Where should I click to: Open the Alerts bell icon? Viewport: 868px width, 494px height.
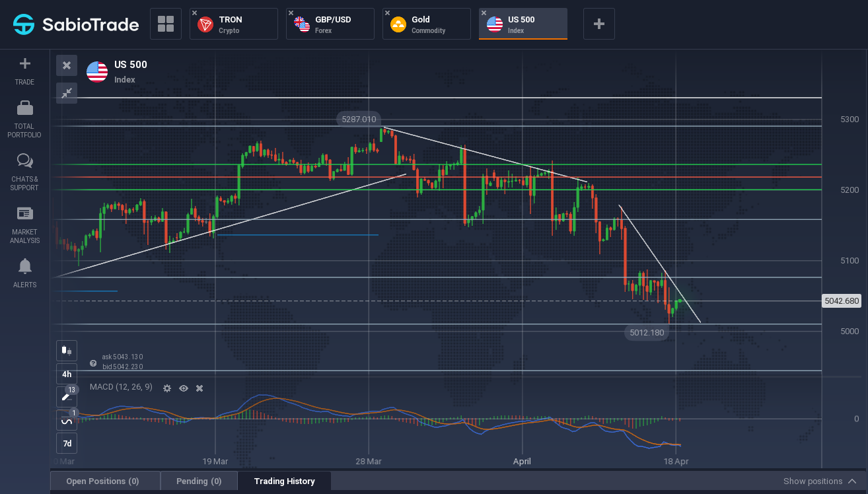pyautogui.click(x=24, y=266)
